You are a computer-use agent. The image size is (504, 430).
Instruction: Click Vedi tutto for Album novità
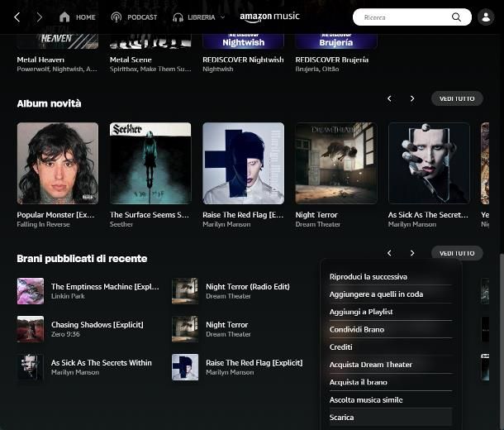pyautogui.click(x=457, y=98)
